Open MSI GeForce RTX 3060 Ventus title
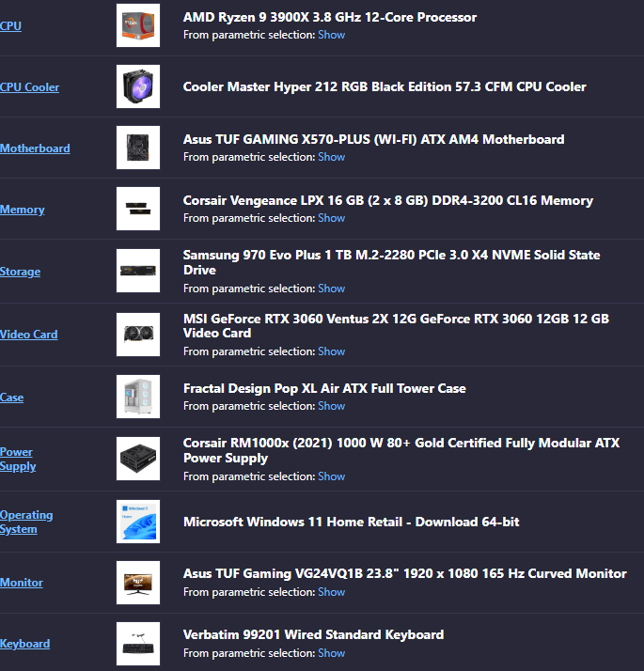644x671 pixels. point(396,326)
